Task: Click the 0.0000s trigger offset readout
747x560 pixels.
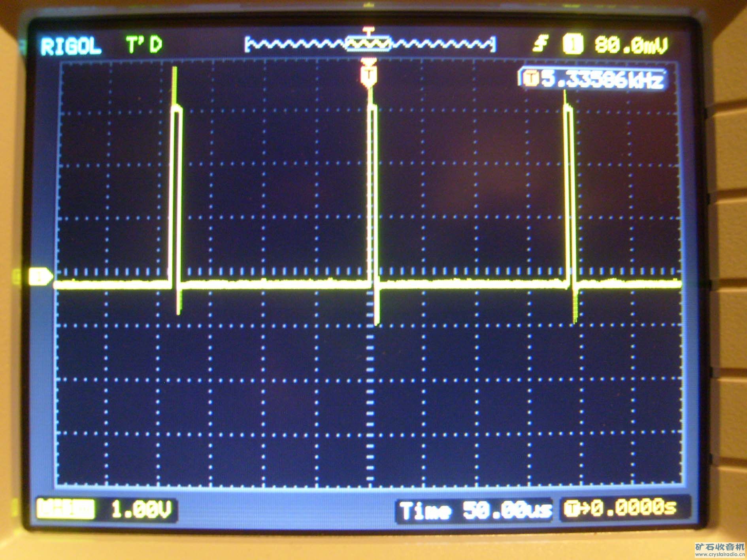Action: point(633,508)
